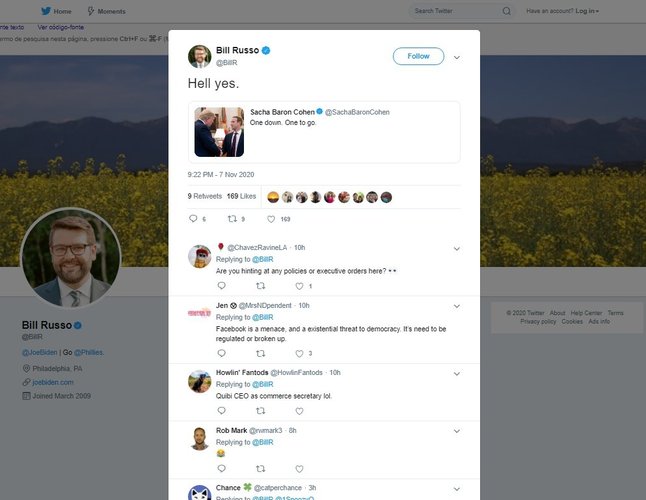Click @BillR link in Jen's reply
Image resolution: width=646 pixels, height=500 pixels.
point(262,317)
